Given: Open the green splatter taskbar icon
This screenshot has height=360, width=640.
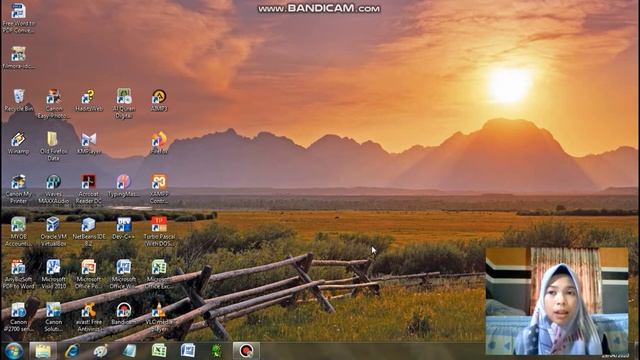Looking at the screenshot, I should 217,351.
